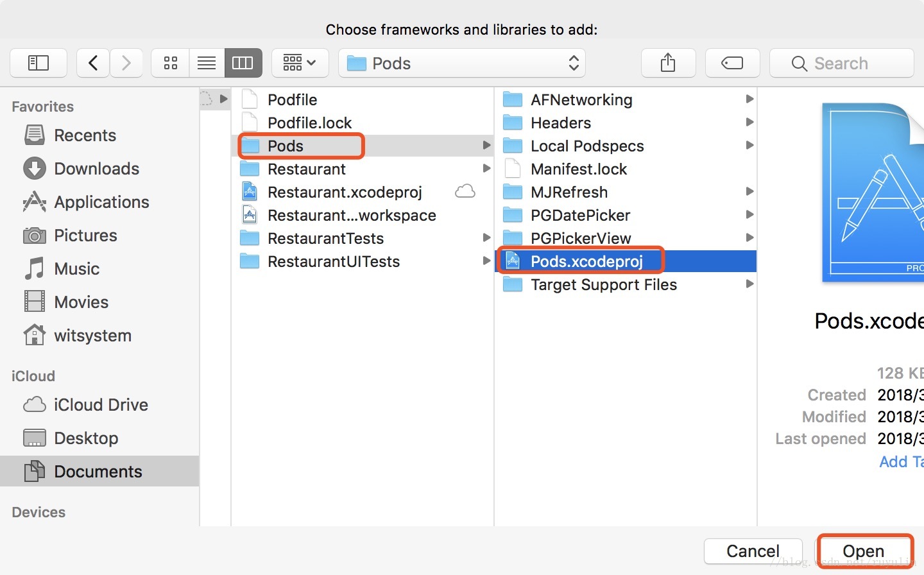Go back with the left chevron
The height and width of the screenshot is (575, 924).
point(93,63)
